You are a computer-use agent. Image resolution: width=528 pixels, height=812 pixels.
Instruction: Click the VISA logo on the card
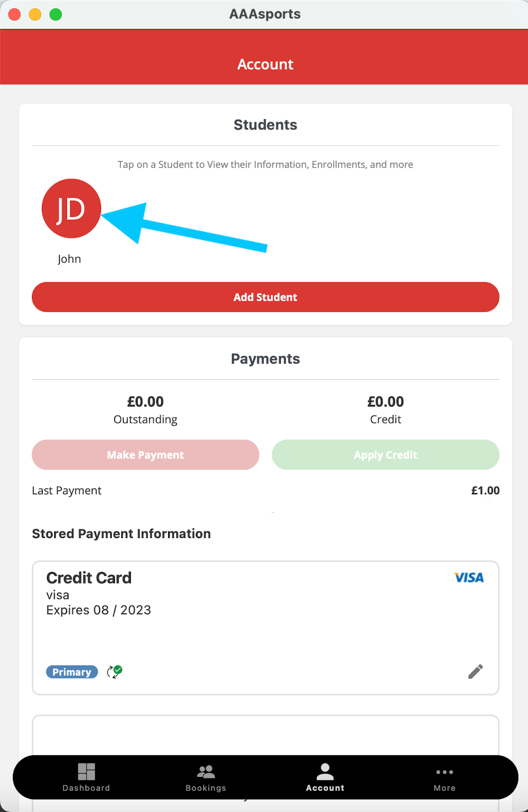(x=469, y=578)
